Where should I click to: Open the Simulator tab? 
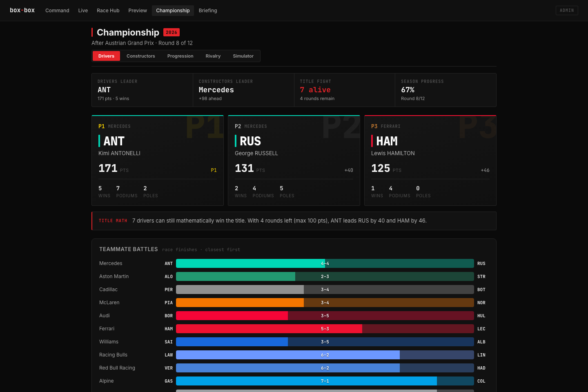243,56
